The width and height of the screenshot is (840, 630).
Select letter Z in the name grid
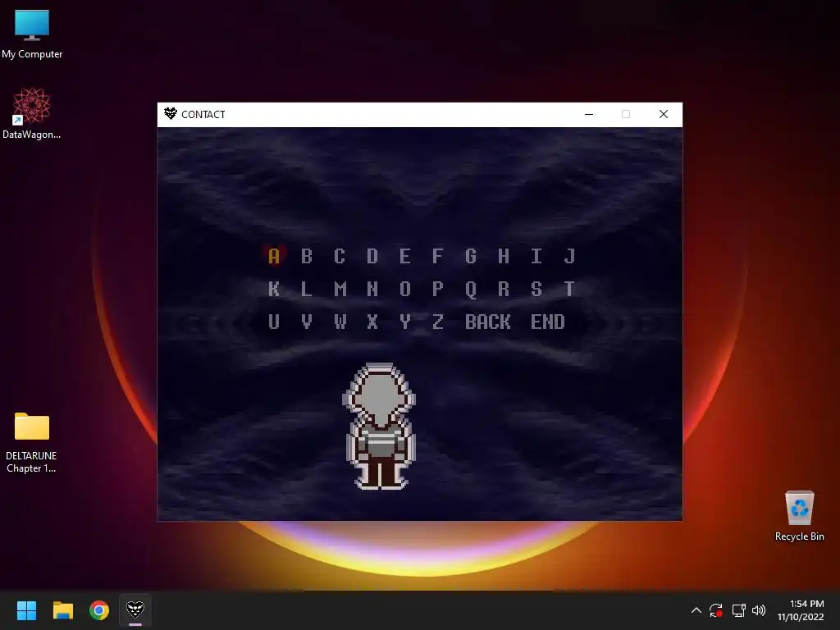click(438, 322)
